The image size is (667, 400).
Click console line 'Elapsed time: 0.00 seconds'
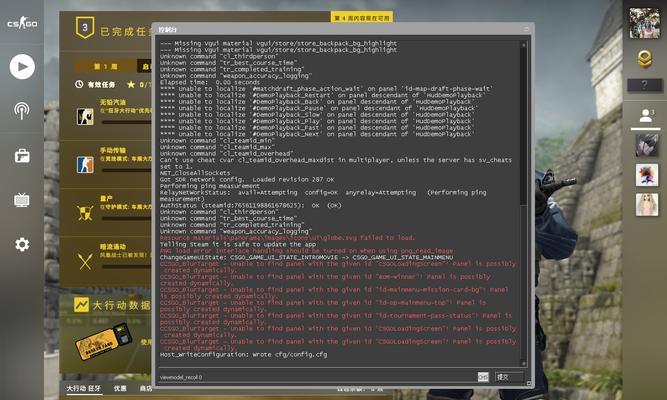tap(210, 82)
